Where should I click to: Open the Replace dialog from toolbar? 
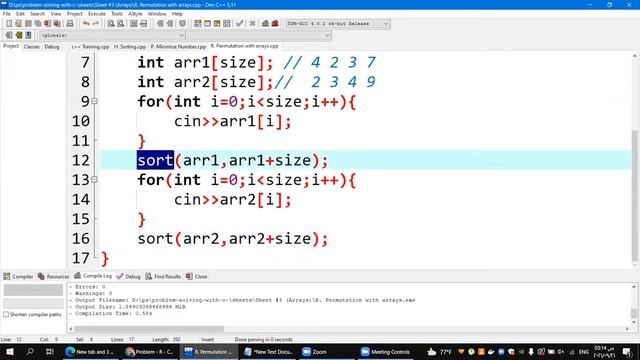(x=120, y=24)
